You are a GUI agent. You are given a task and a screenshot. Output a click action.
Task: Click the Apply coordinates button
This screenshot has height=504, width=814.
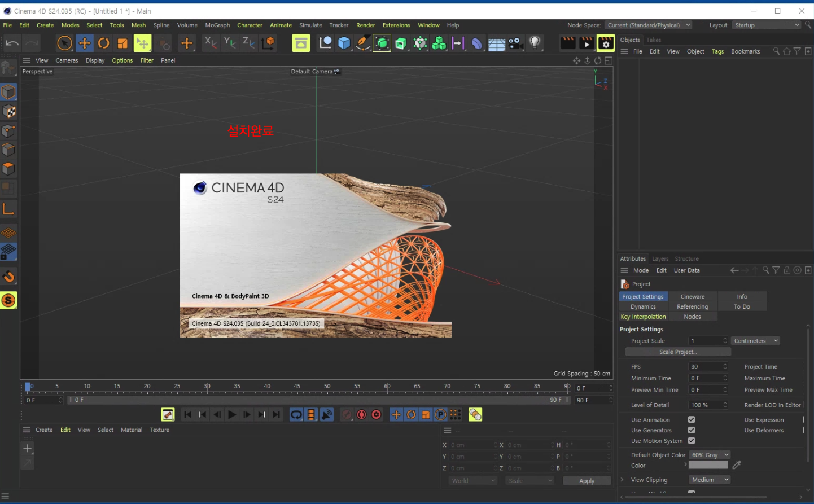pyautogui.click(x=587, y=481)
